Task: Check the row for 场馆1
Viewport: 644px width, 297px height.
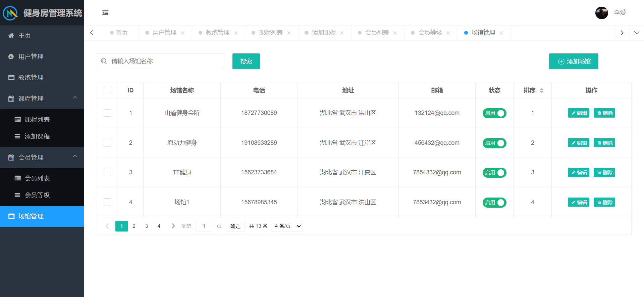Action: click(x=107, y=202)
